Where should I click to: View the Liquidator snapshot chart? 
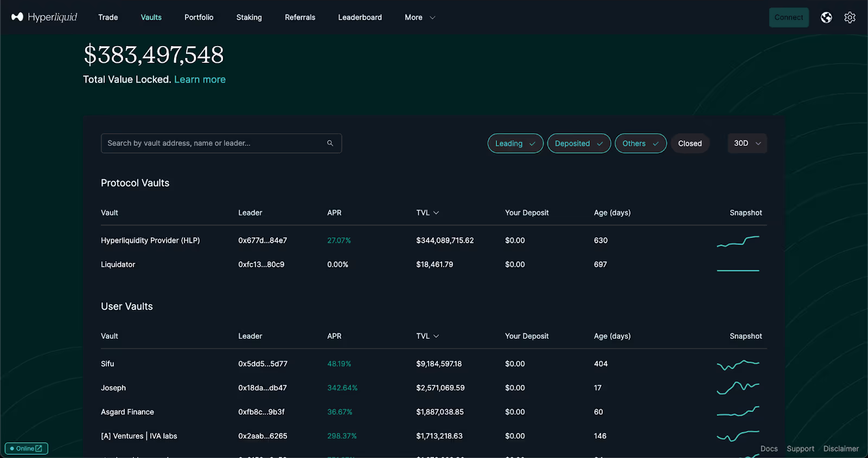pos(738,270)
